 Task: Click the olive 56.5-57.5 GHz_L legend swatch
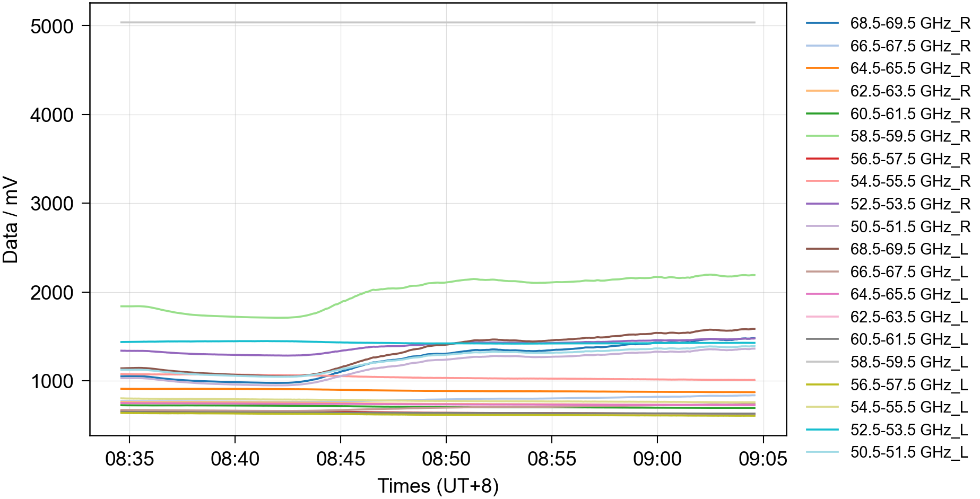[x=822, y=384]
